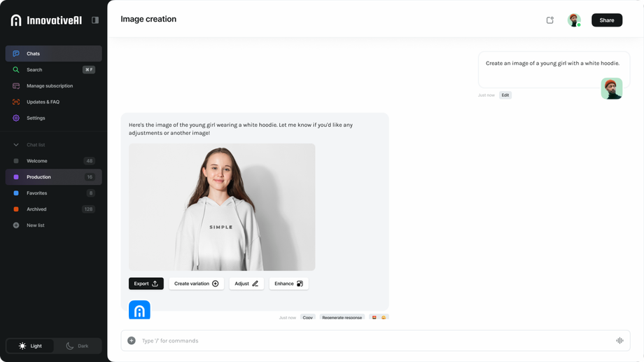Viewport: 644px width, 362px height.
Task: Click the generated girl in hoodie image
Action: click(x=222, y=207)
